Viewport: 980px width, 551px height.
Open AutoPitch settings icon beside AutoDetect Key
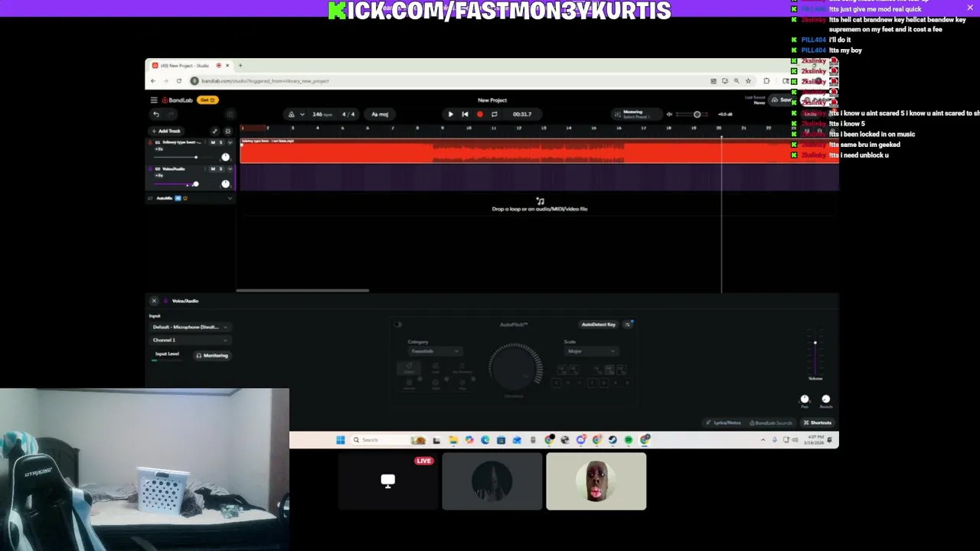coord(628,324)
